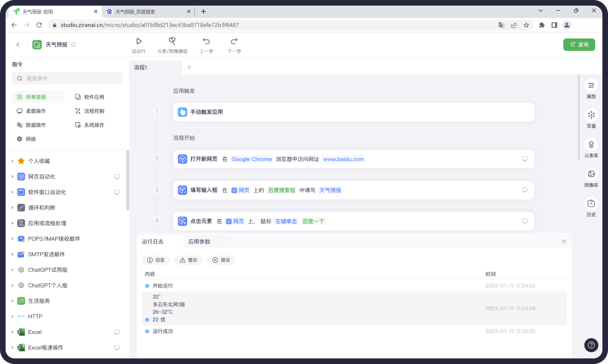Expand ChatGPT试用版 group

tap(12, 270)
